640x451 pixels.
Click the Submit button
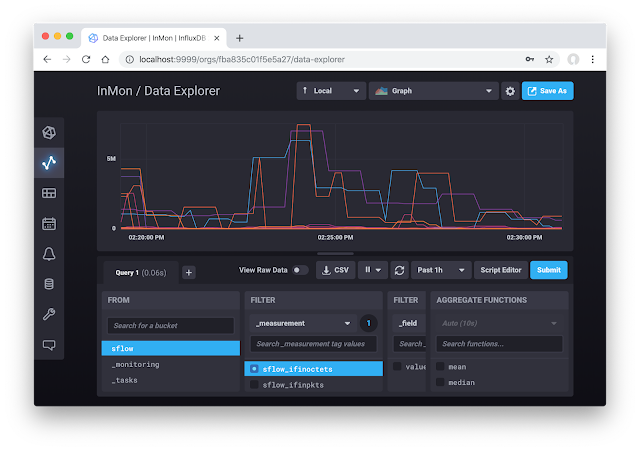549,270
